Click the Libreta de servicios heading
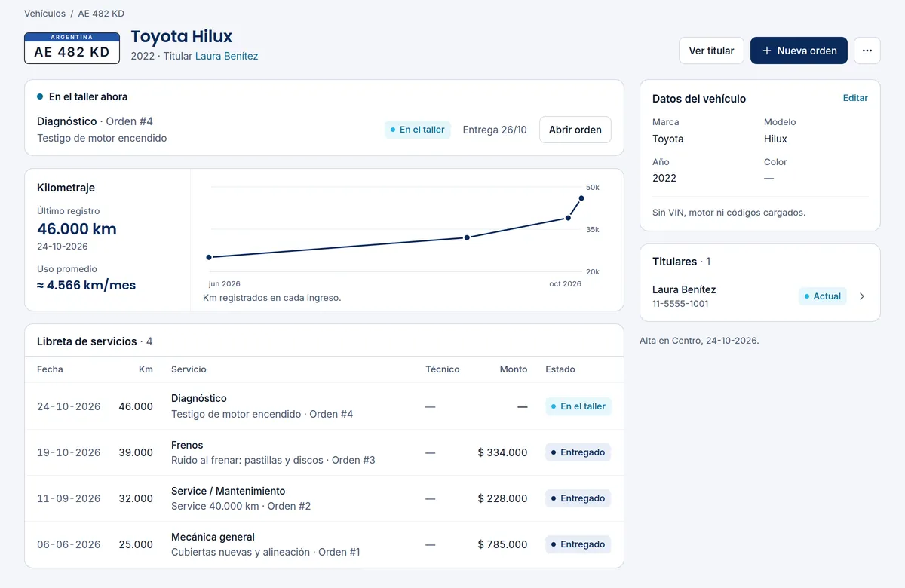Viewport: 905px width, 588px height. [x=87, y=341]
